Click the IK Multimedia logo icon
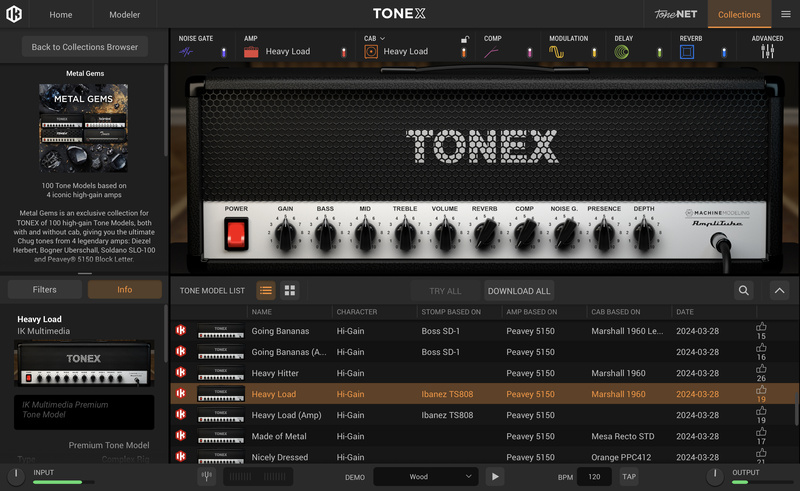The image size is (800, 491). 14,14
